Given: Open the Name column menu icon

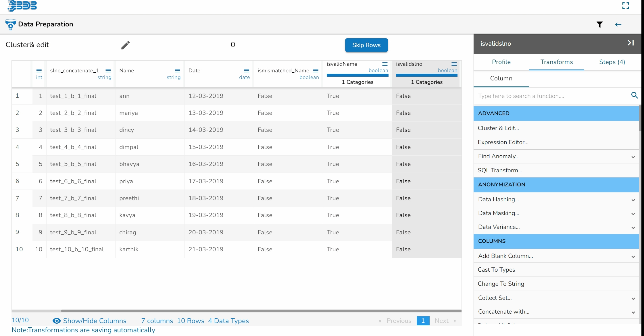Looking at the screenshot, I should point(177,71).
